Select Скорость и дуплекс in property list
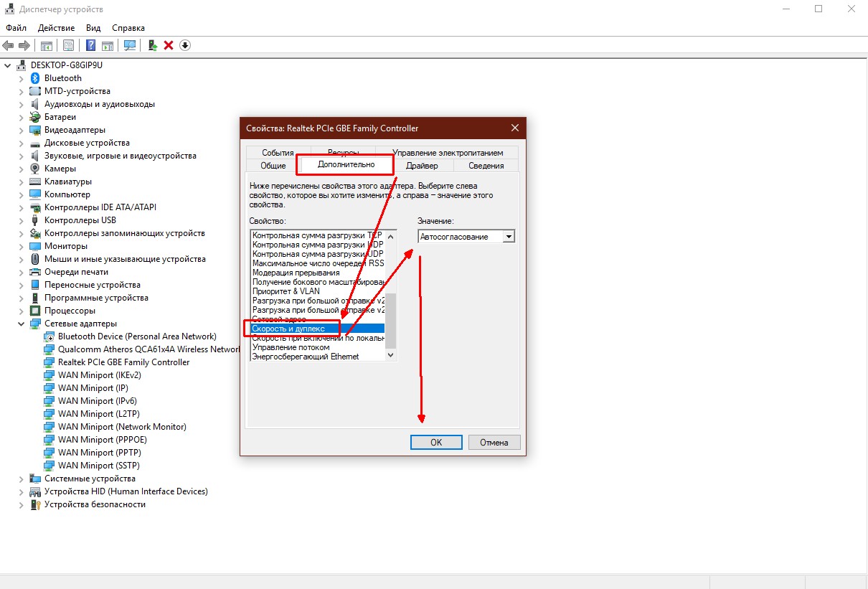This screenshot has height=589, width=868. click(x=318, y=329)
